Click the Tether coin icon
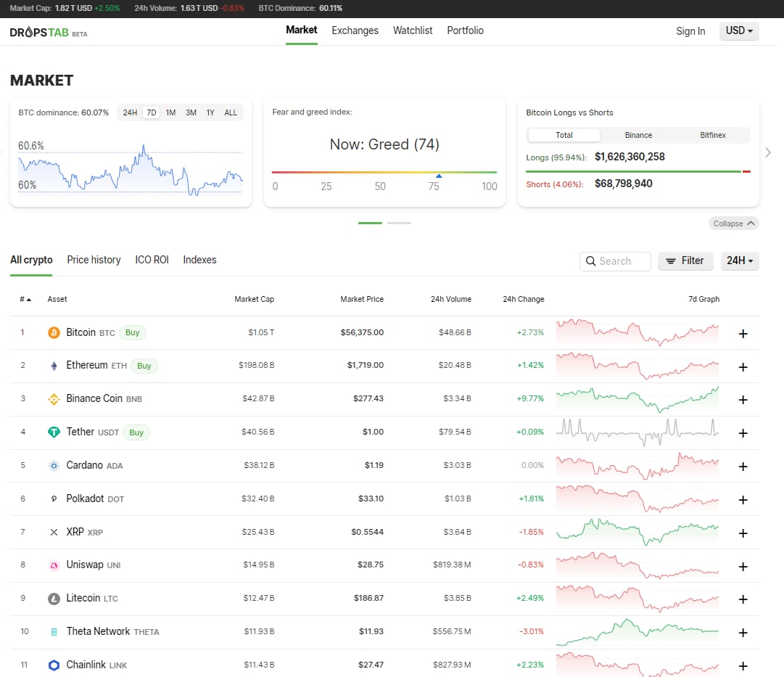Screen dimensions: 784x677 [54, 432]
